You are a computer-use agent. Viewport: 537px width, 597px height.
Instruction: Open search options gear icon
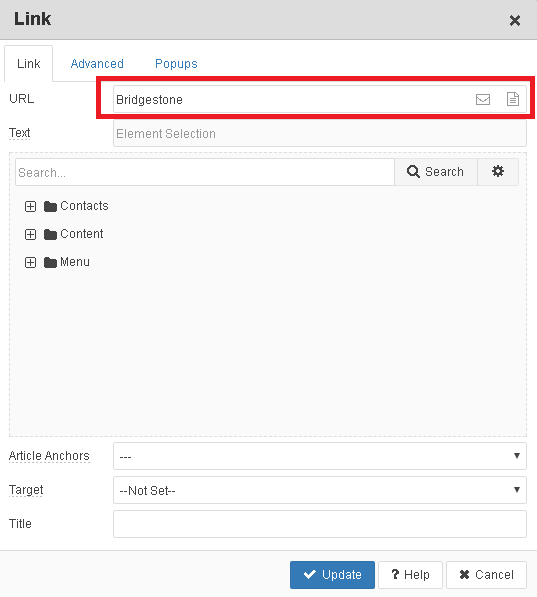498,172
